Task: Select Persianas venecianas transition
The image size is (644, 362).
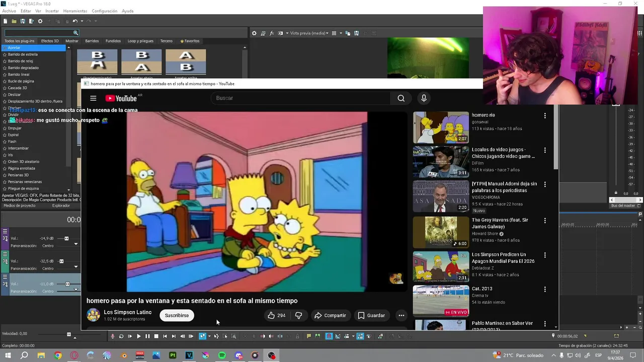Action: (x=25, y=182)
